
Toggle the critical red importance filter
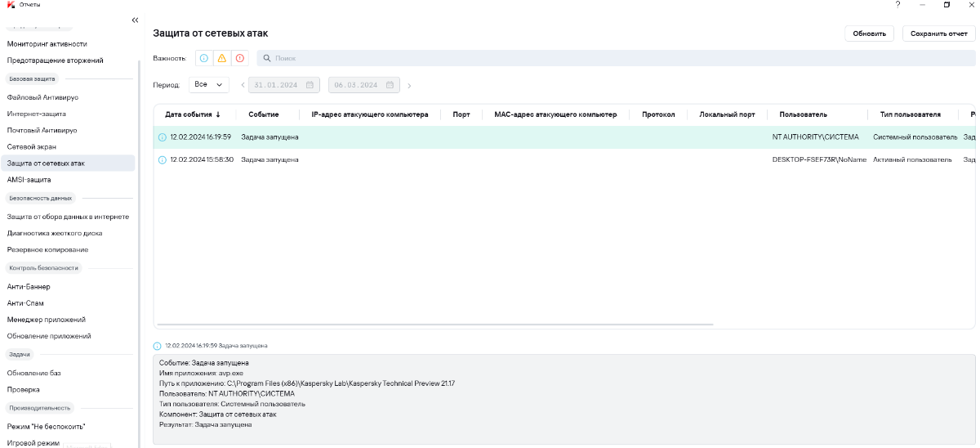[239, 58]
